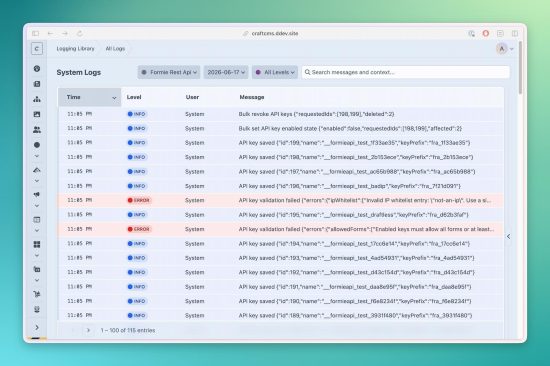Screen dimensions: 550x366
Task: Open the All Levels filter dropdown
Action: pos(275,72)
